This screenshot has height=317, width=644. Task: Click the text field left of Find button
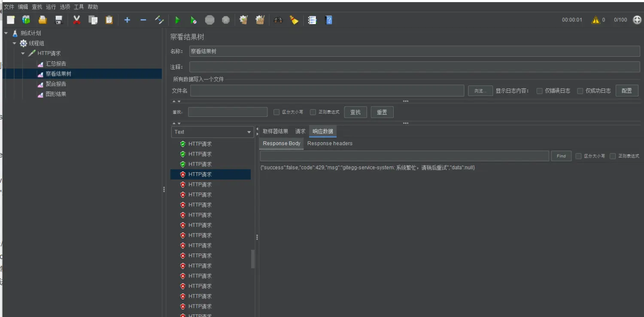pyautogui.click(x=404, y=156)
